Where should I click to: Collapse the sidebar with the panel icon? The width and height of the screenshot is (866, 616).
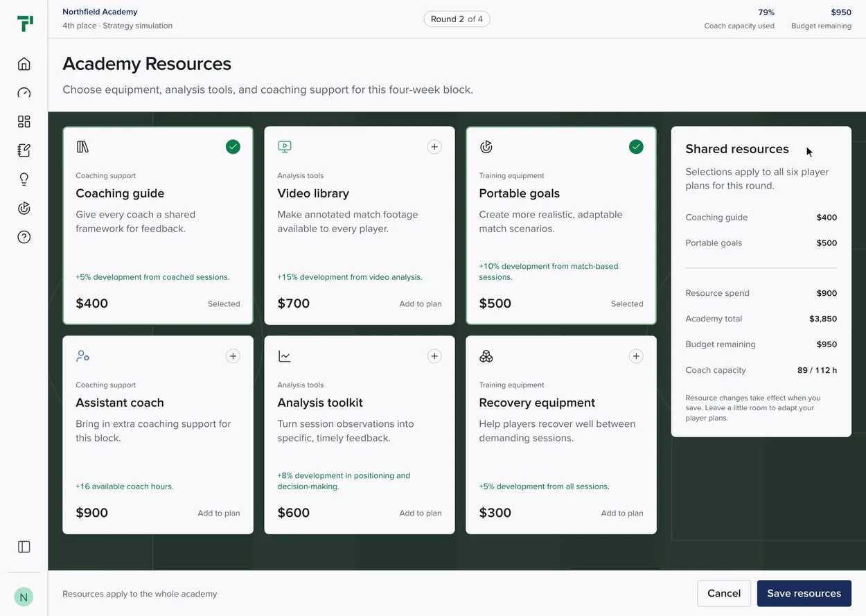pos(24,547)
